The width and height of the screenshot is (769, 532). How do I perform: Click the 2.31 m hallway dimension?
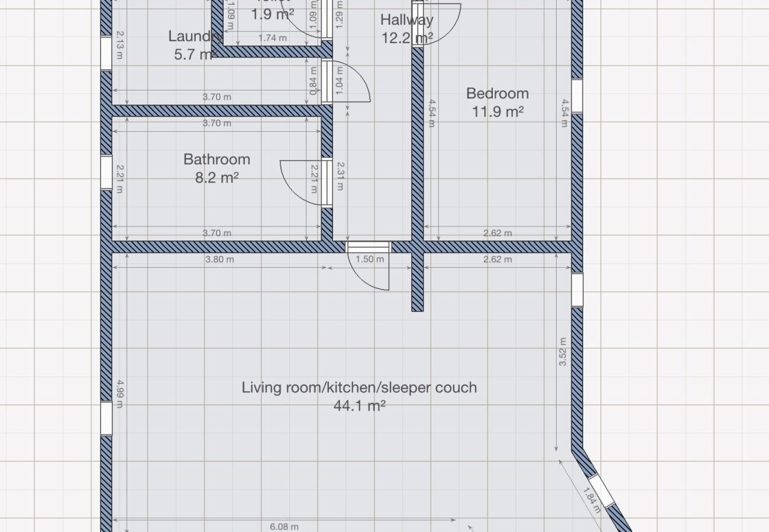(340, 176)
